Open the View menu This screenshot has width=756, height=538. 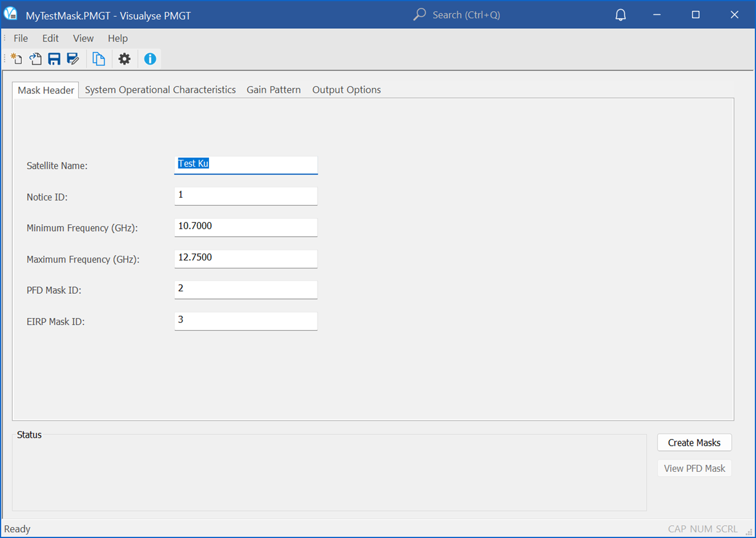point(83,38)
